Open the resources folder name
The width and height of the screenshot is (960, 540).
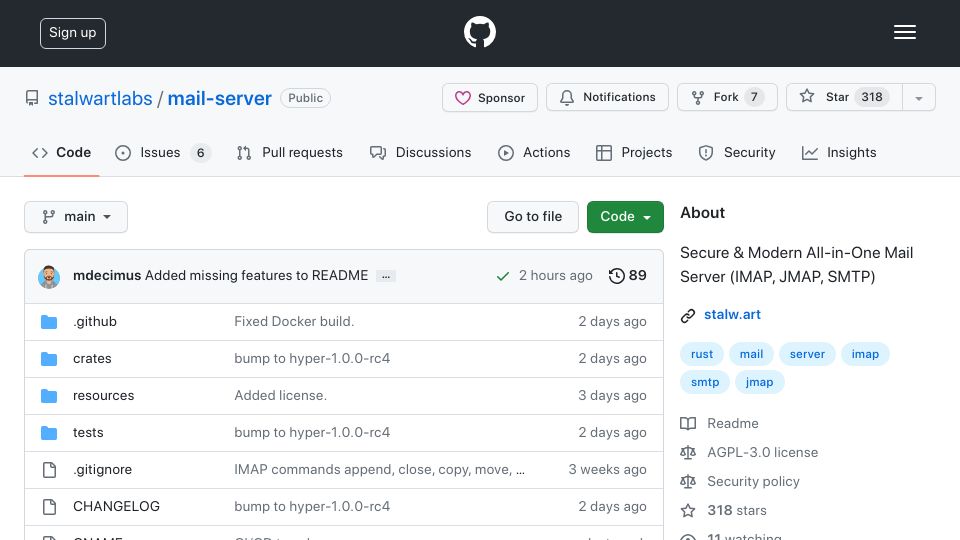point(103,396)
